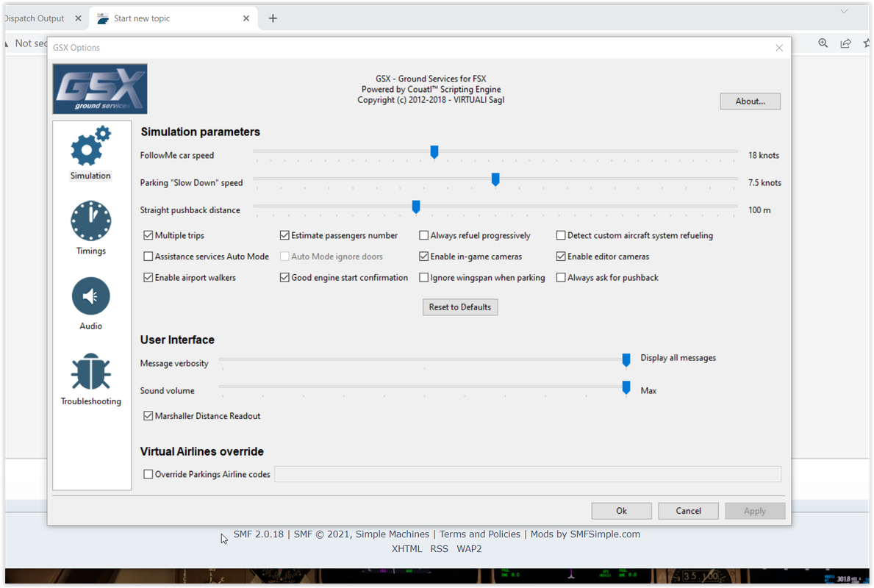874x588 pixels.
Task: Open the Simulation gears section
Action: 90,153
